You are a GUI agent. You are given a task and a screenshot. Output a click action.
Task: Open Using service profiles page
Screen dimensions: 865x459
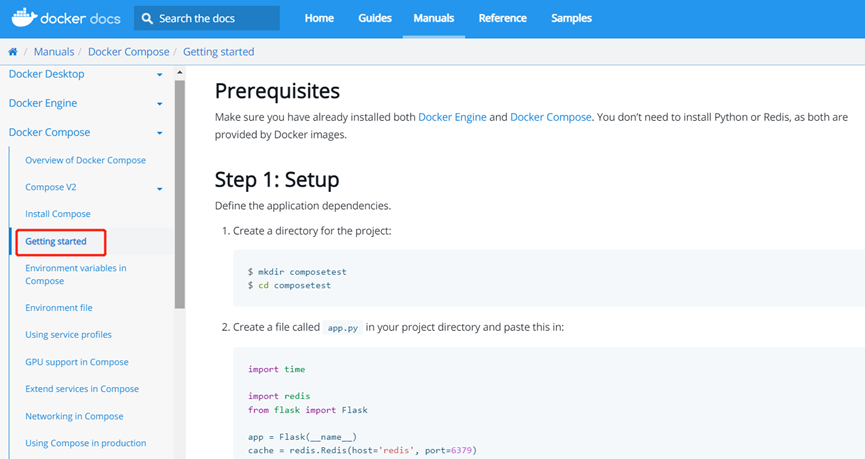pyautogui.click(x=68, y=335)
